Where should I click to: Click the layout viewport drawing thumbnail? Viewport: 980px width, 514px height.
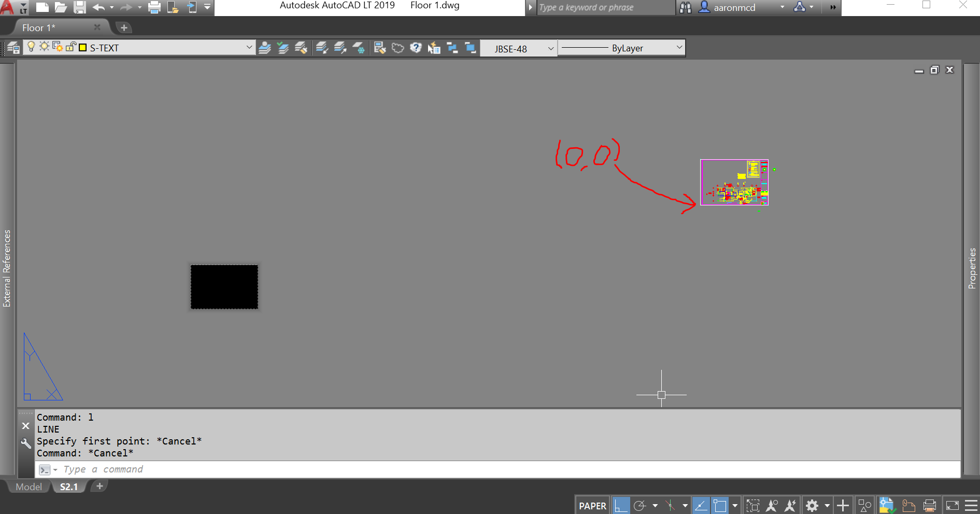(x=734, y=182)
